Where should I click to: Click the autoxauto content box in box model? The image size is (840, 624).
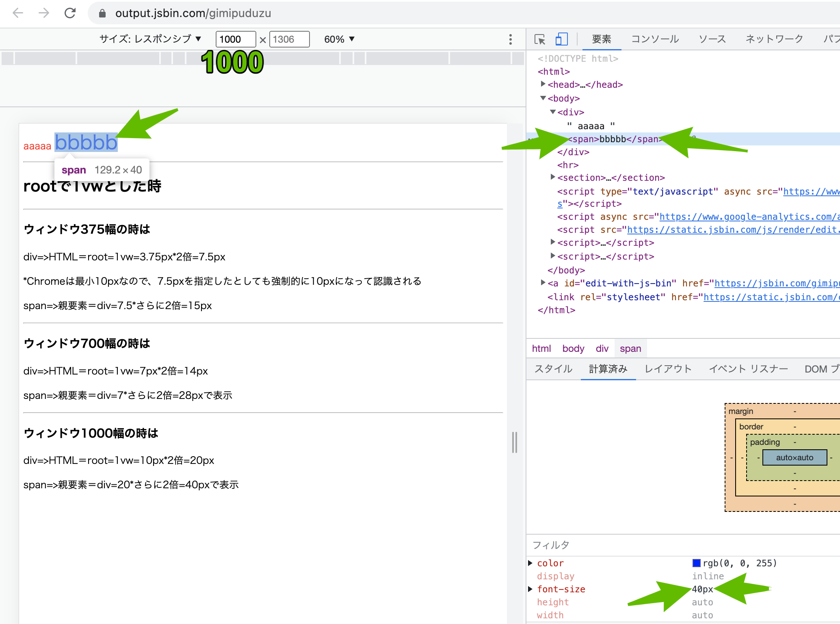pos(795,457)
